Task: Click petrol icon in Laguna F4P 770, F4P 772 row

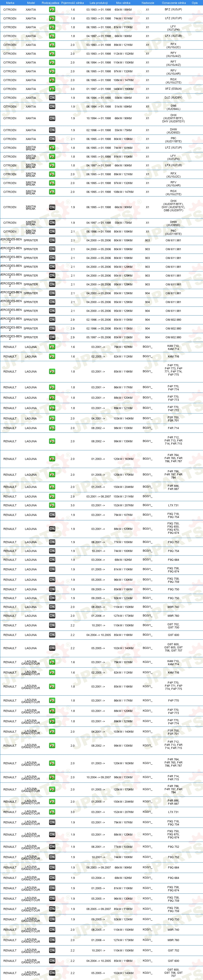Action: pyautogui.click(x=52, y=408)
